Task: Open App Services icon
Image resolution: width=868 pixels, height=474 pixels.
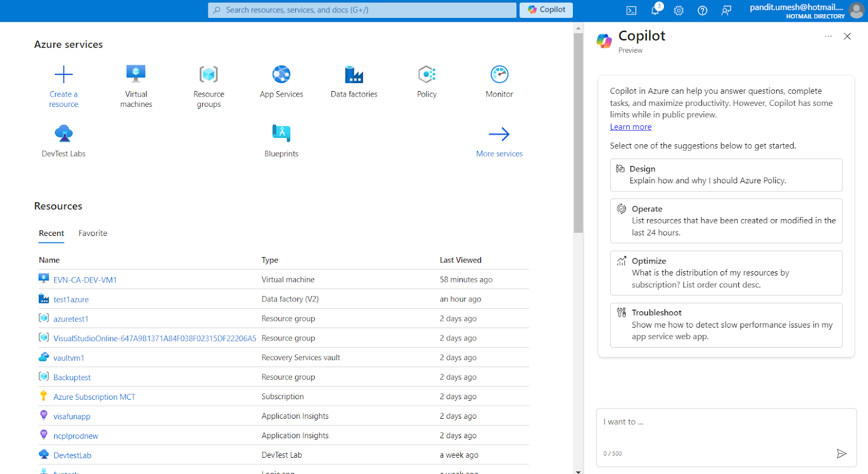Action: tap(282, 74)
